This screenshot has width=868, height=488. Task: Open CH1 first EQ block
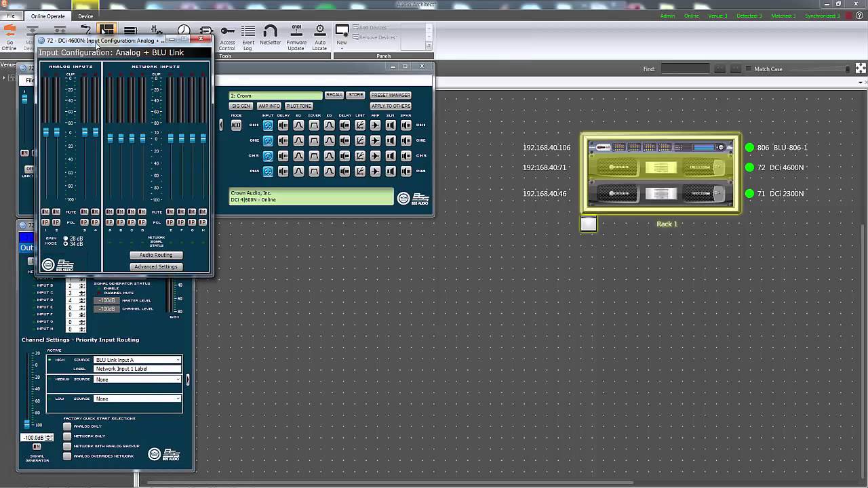point(298,125)
